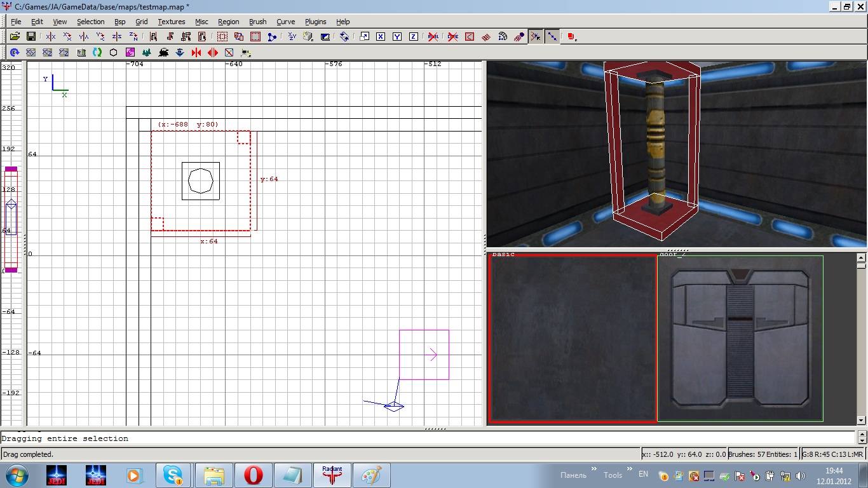The width and height of the screenshot is (868, 488).
Task: Open the Selection menu
Action: [90, 22]
